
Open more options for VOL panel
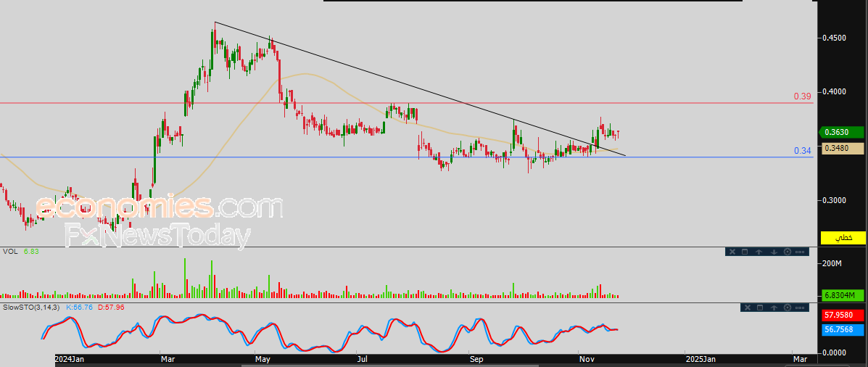[800, 252]
